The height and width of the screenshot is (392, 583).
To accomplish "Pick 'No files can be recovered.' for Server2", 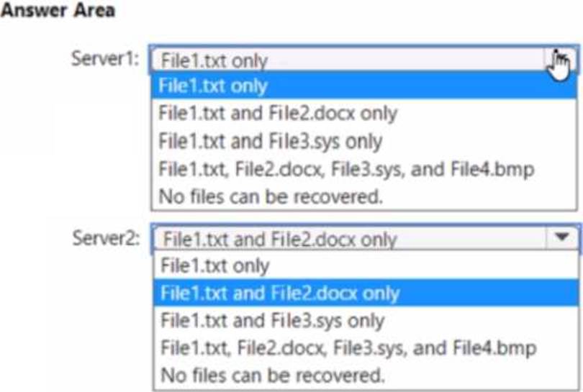I will click(366, 375).
